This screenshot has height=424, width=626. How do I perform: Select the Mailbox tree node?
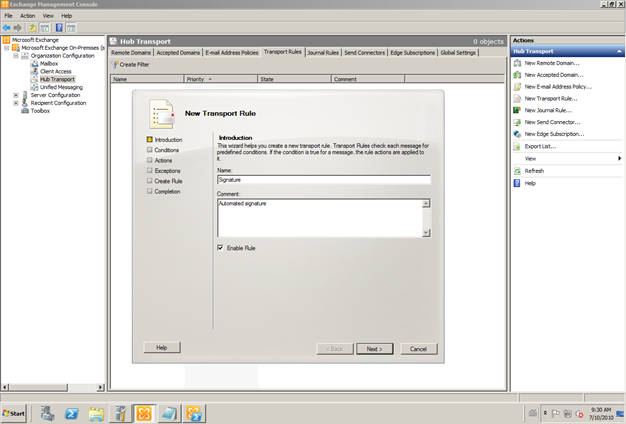49,63
